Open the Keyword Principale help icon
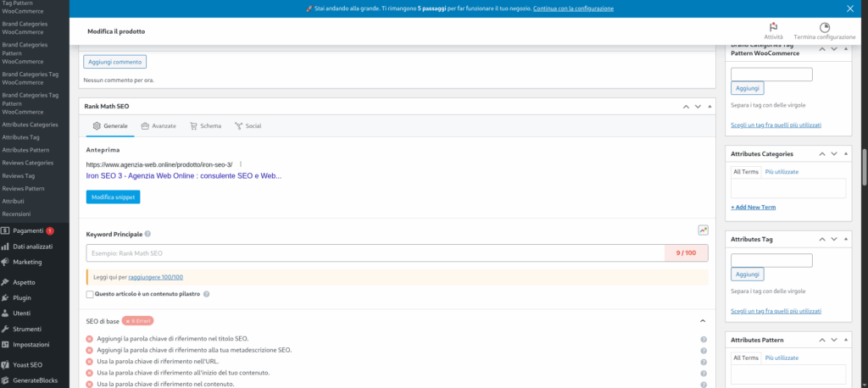Image resolution: width=868 pixels, height=388 pixels. (147, 234)
